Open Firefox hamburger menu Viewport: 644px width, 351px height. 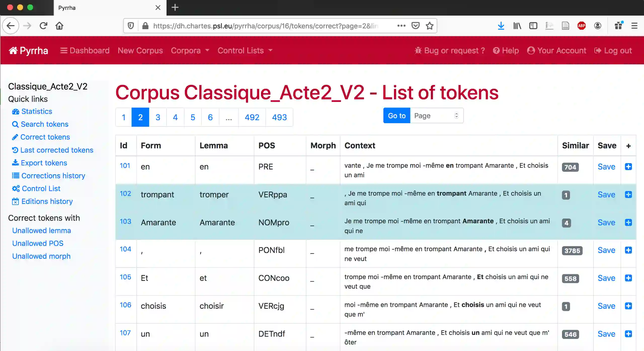pos(634,26)
